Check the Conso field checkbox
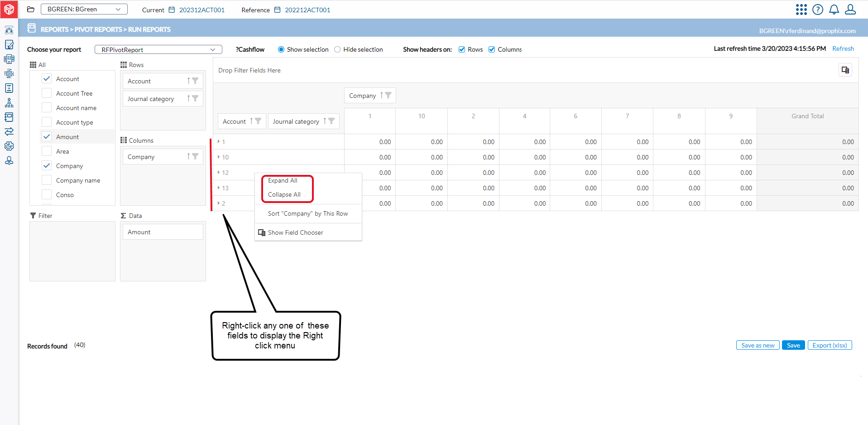This screenshot has height=425, width=868. pyautogui.click(x=47, y=194)
